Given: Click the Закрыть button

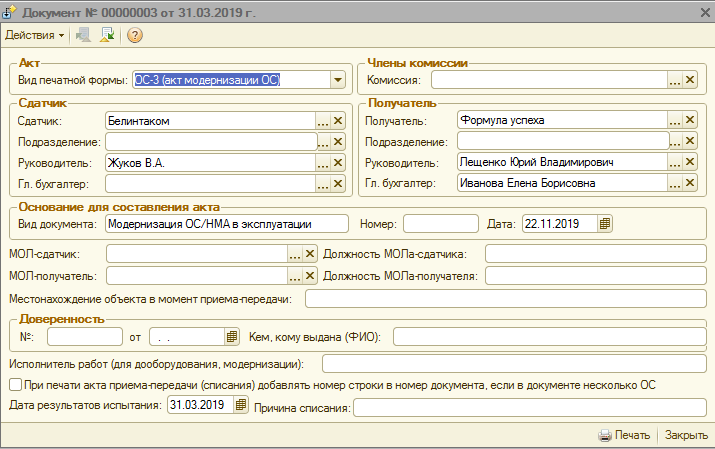Looking at the screenshot, I should point(686,436).
